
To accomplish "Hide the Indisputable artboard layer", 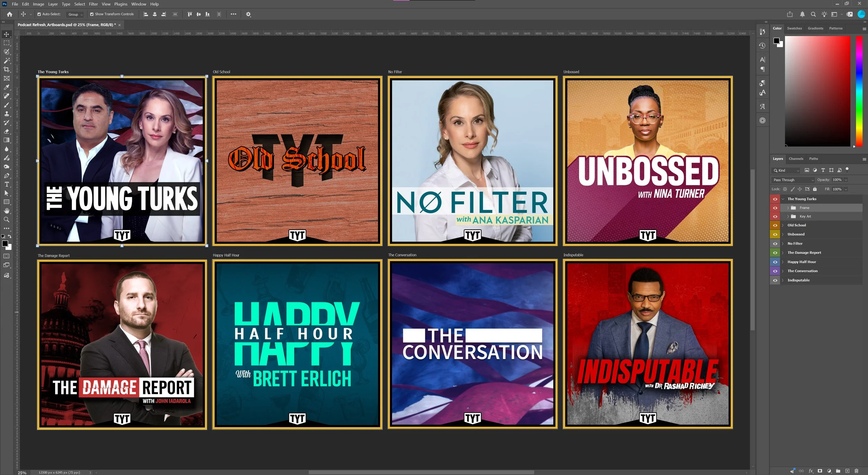I will click(775, 280).
